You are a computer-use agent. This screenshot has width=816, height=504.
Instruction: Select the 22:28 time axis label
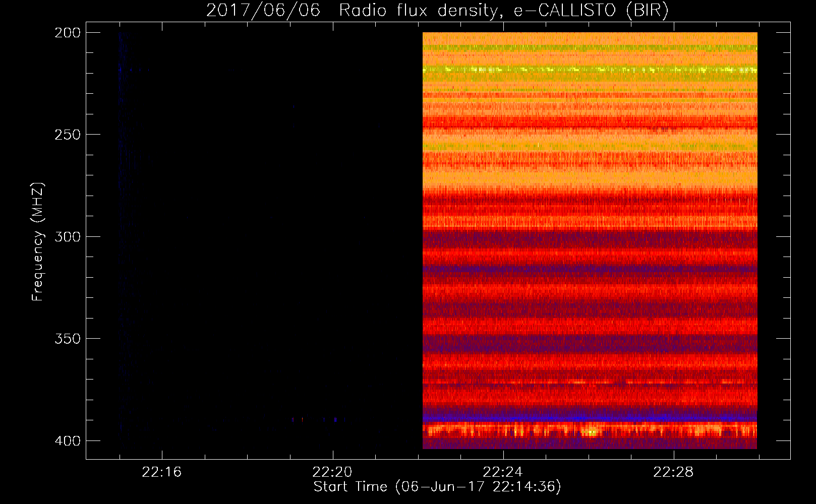pyautogui.click(x=673, y=472)
